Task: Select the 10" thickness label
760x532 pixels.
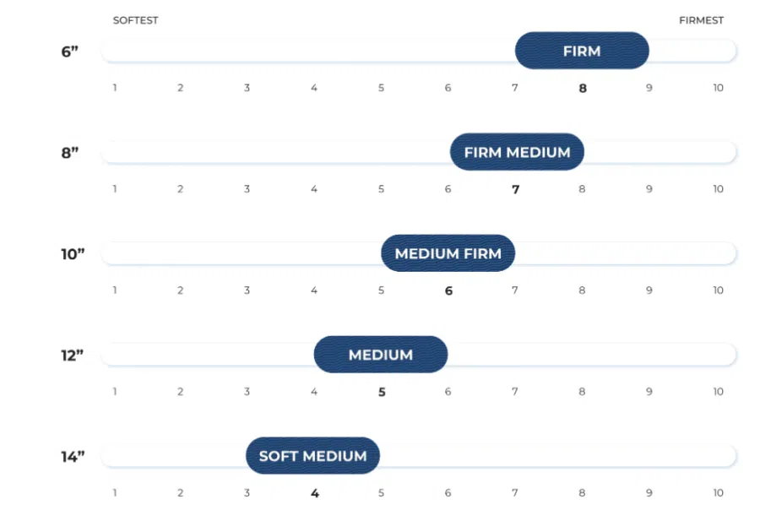Action: pyautogui.click(x=73, y=254)
